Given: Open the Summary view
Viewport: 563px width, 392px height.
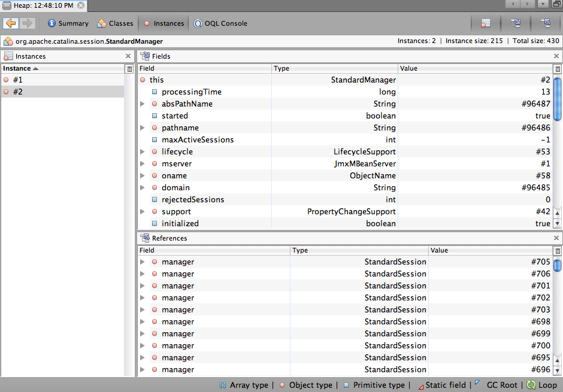Looking at the screenshot, I should pos(68,23).
